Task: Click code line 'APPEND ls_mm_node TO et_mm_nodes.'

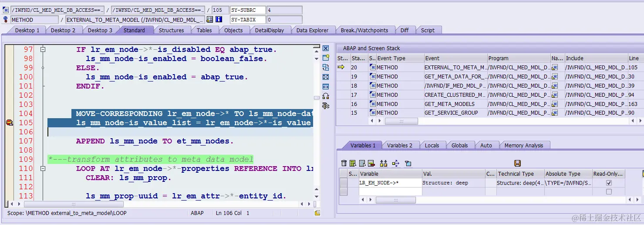Action: coord(155,141)
